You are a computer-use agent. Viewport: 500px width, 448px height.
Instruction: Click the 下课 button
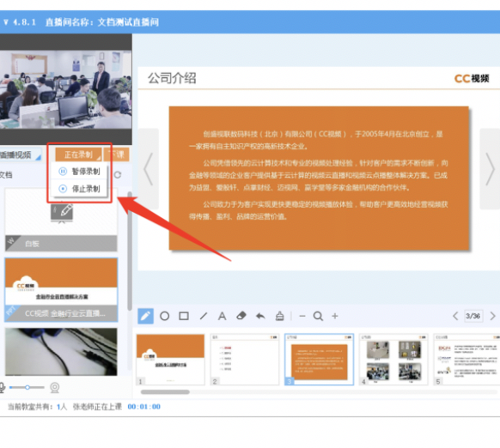coord(117,154)
